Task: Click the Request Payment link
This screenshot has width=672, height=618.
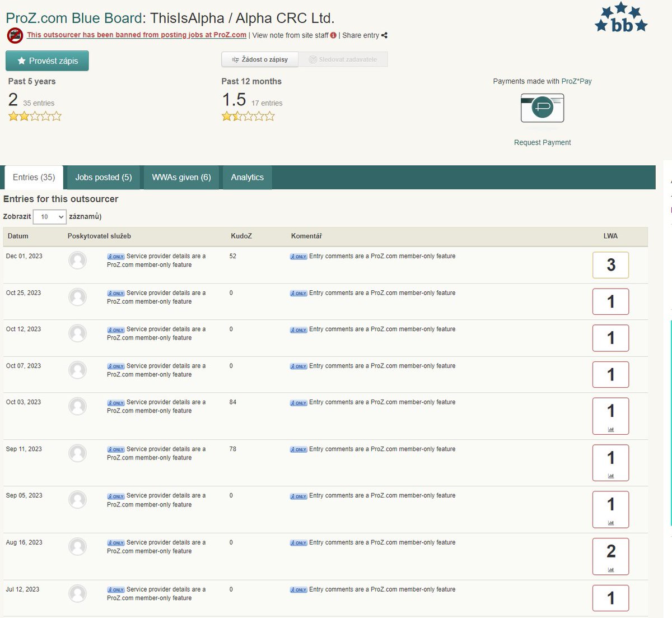Action: (x=543, y=142)
